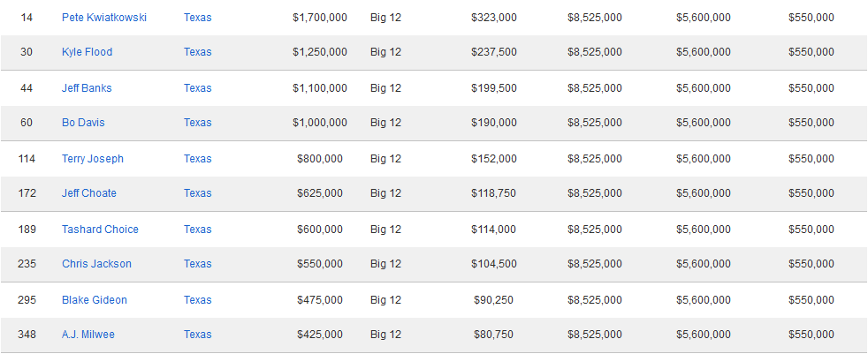868x354 pixels.
Task: Open Texas link in Pete Kwiatkowski's row
Action: (x=198, y=18)
